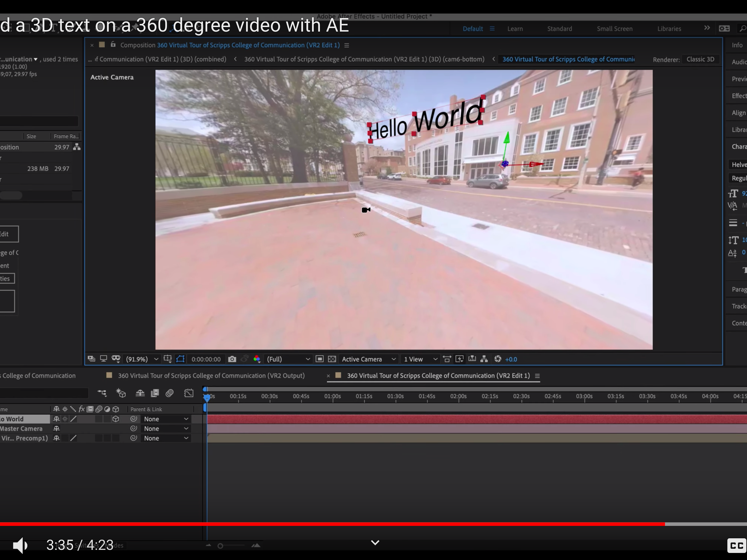The image size is (747, 560).
Task: Click Reset Exposure icon
Action: pyautogui.click(x=498, y=359)
